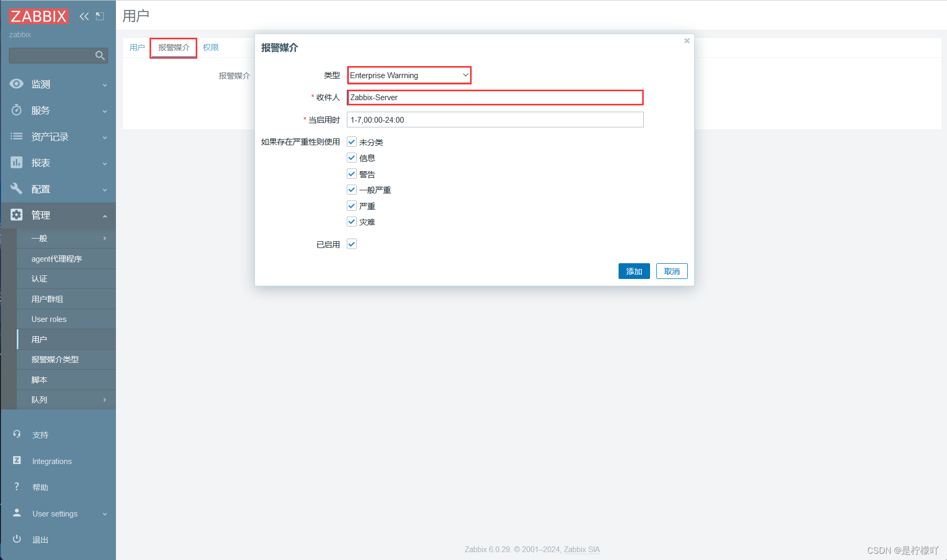The image size is (947, 560).
Task: Uncheck the 一般严重 severity checkbox
Action: (x=352, y=190)
